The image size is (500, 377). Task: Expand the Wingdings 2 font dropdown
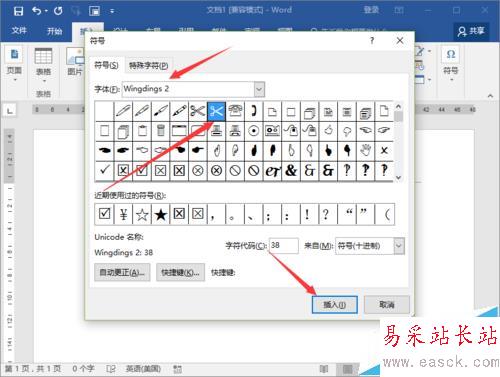click(259, 89)
